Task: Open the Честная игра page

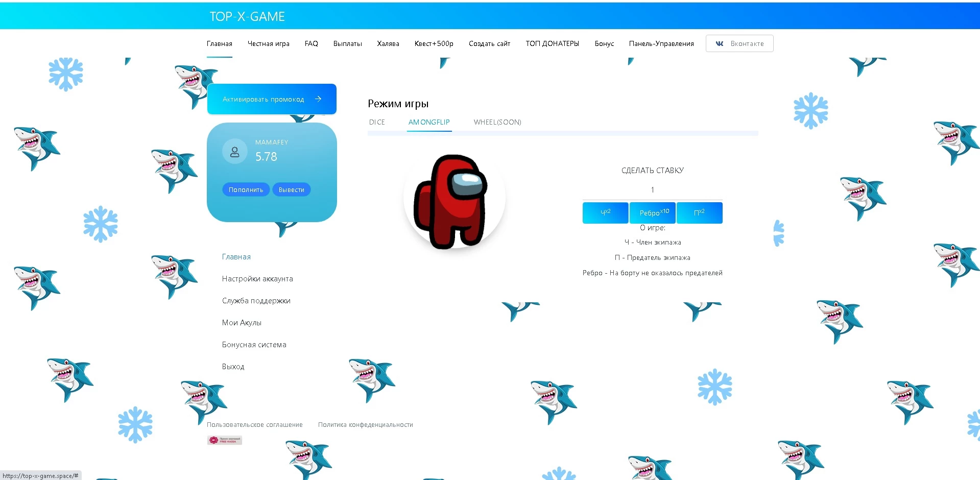Action: (269, 43)
